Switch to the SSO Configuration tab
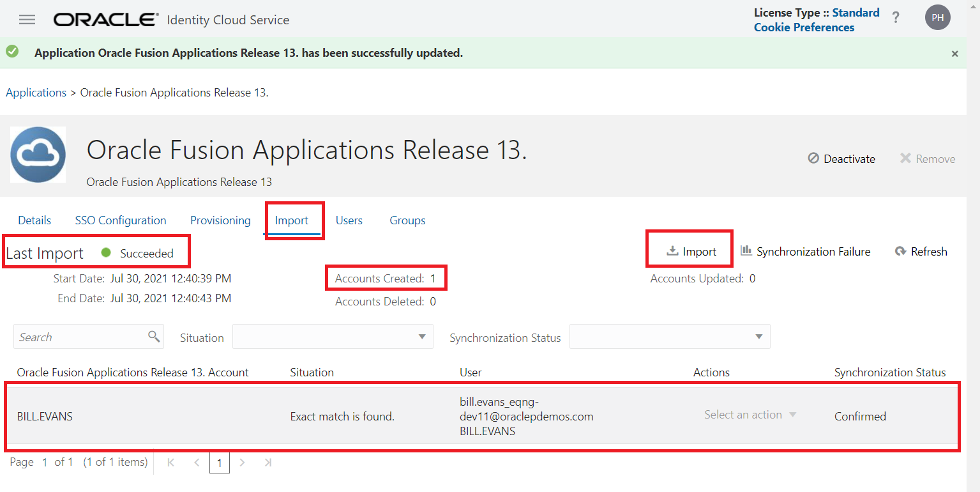This screenshot has width=980, height=492. (121, 220)
